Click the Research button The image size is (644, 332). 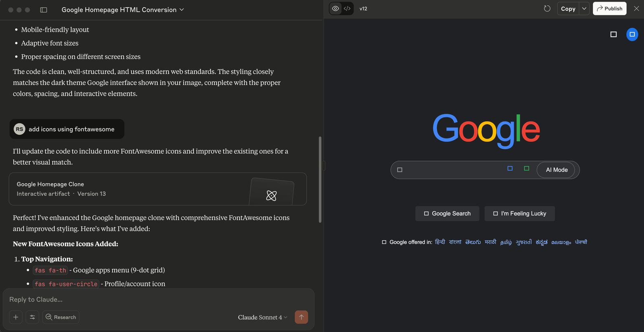61,317
